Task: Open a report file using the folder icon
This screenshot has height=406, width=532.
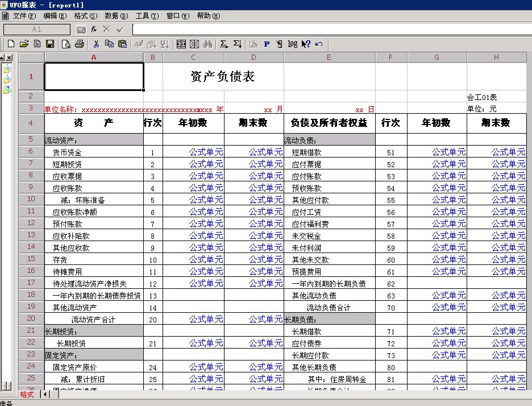Action: (24, 44)
